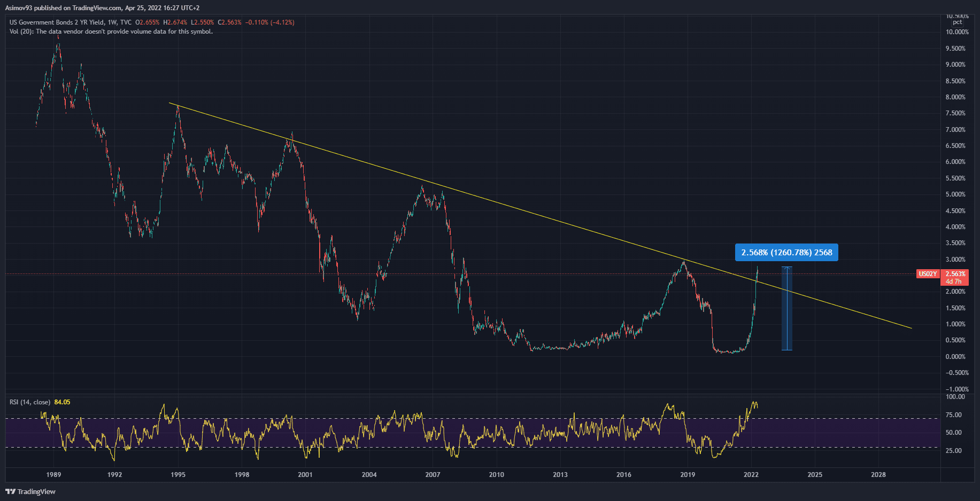980x501 pixels.
Task: Click the pct unit label atop price scale
Action: pyautogui.click(x=957, y=22)
